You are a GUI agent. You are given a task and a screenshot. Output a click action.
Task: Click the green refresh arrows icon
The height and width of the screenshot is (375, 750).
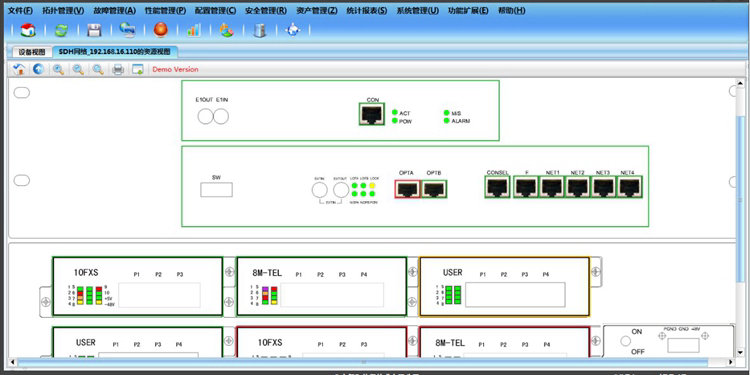61,30
